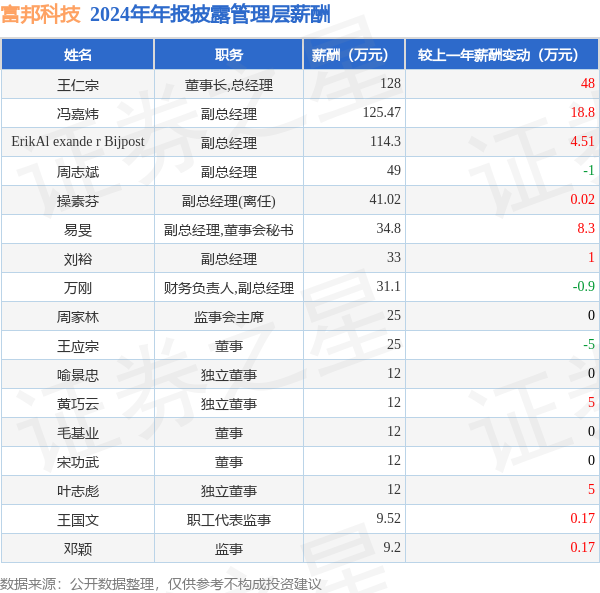Click the 薪酬（万元） column header
The width and height of the screenshot is (600, 593).
click(354, 55)
